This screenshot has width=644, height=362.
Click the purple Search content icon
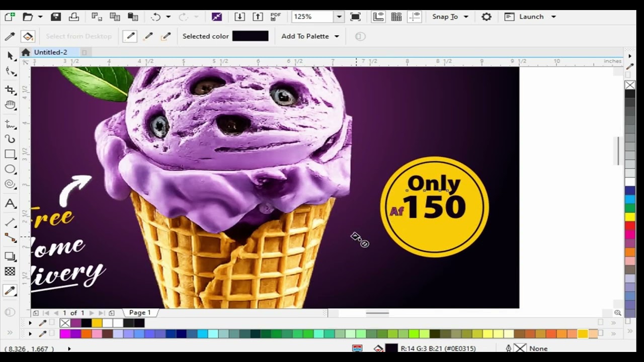pyautogui.click(x=217, y=17)
